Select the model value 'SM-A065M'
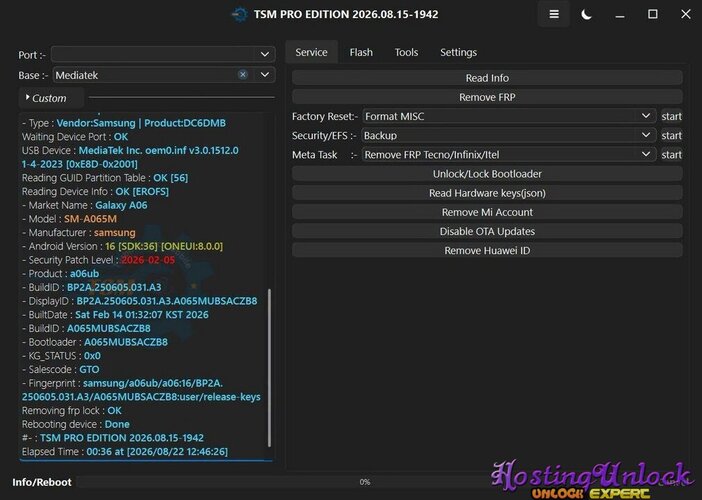This screenshot has height=500, width=702. [90, 219]
